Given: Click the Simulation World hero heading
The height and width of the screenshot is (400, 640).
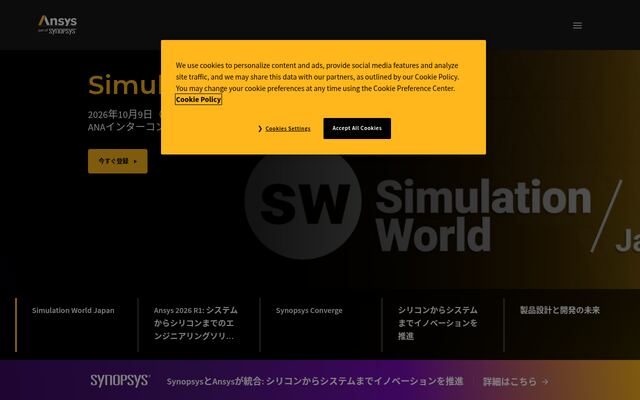Looking at the screenshot, I should (x=124, y=85).
